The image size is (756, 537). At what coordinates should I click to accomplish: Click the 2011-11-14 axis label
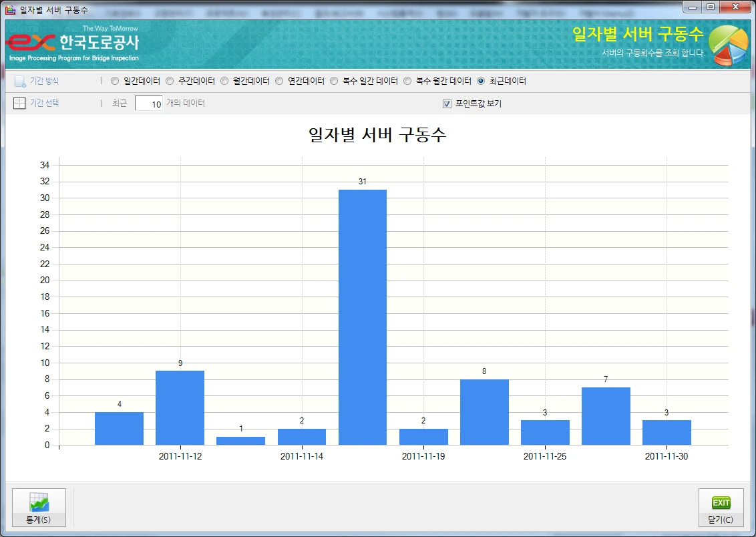(x=302, y=456)
